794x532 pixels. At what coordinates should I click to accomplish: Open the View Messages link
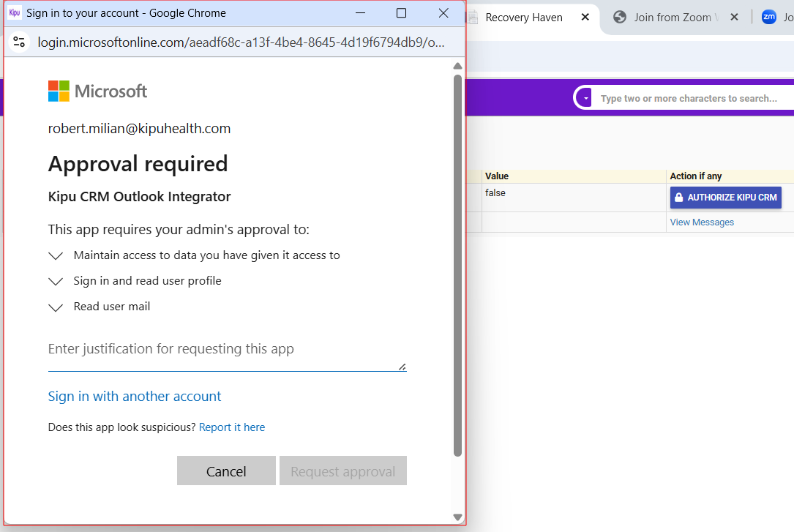[x=702, y=222]
